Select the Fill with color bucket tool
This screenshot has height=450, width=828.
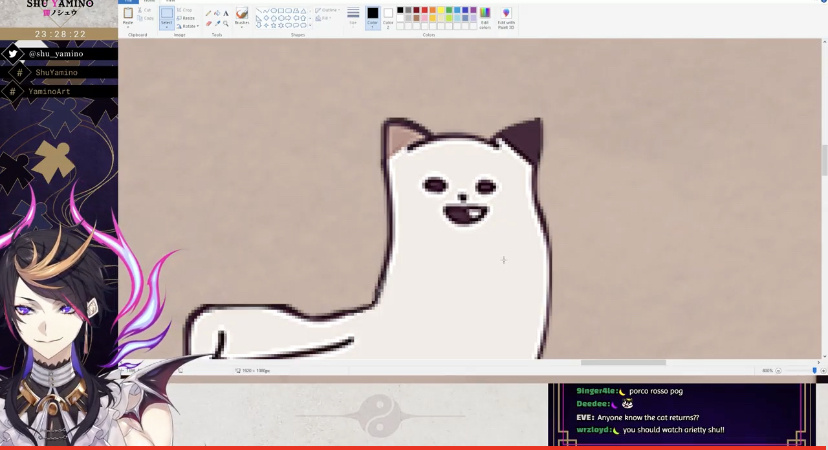(x=217, y=13)
